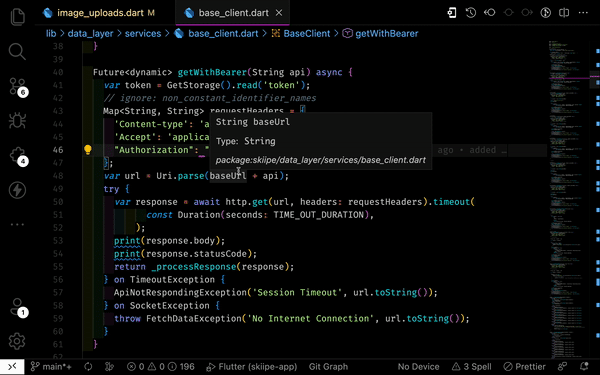This screenshot has height=375, width=600.
Task: Click the lightbulb quick-fix icon on line 46
Action: click(x=88, y=150)
